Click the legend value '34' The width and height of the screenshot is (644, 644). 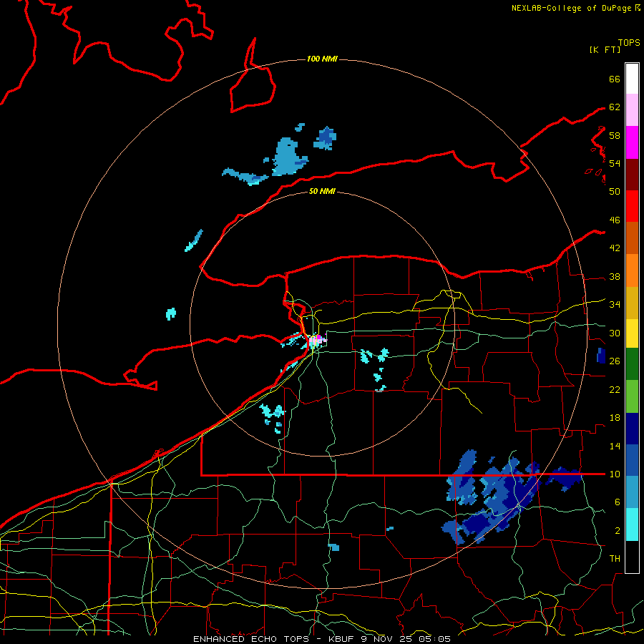[615, 305]
